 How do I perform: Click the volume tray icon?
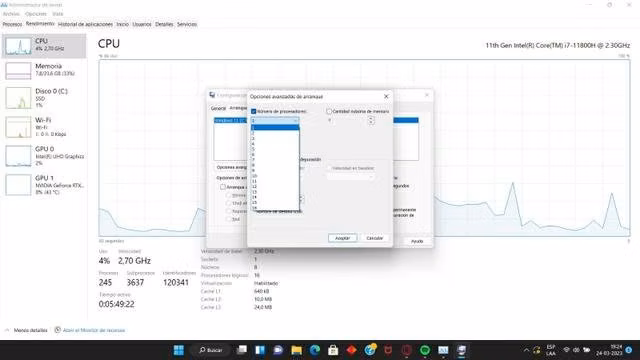coord(576,350)
